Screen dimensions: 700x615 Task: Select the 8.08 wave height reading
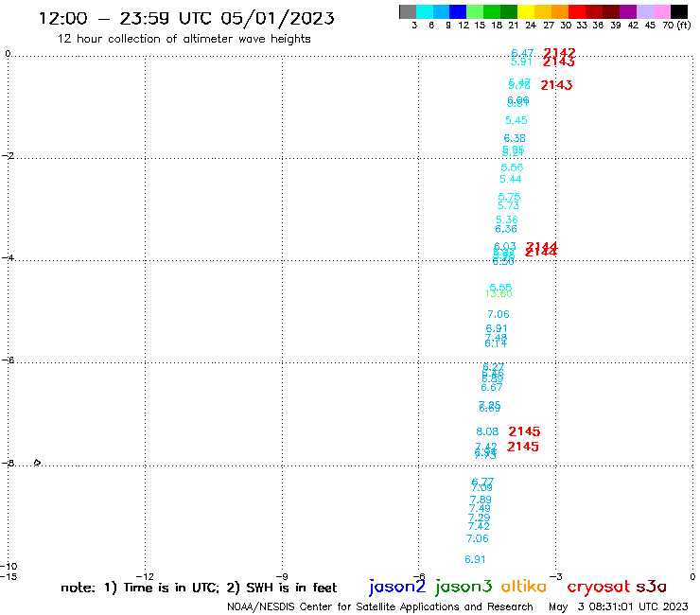click(x=487, y=431)
